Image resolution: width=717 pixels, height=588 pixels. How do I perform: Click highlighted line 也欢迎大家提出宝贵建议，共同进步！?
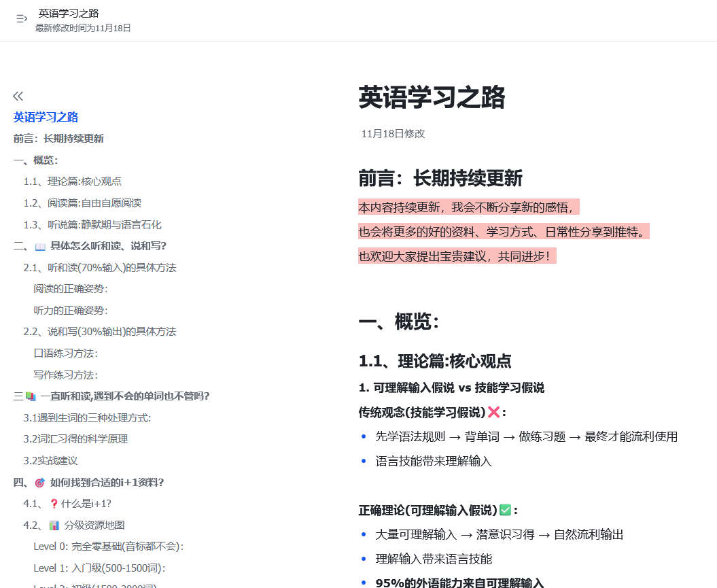click(457, 256)
